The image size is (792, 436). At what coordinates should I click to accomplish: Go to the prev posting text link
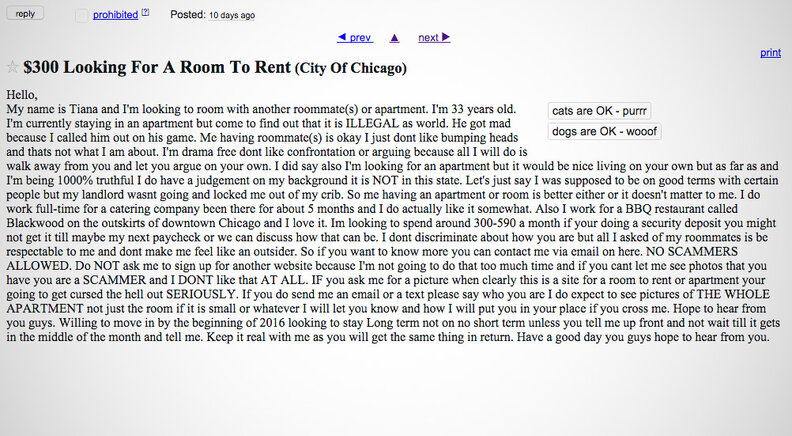tap(360, 38)
